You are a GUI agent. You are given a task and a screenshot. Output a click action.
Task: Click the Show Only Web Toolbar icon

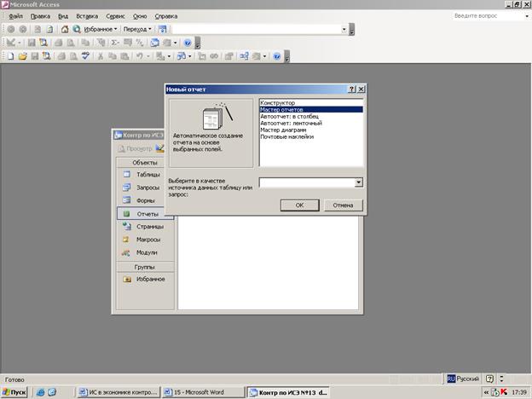click(x=163, y=29)
